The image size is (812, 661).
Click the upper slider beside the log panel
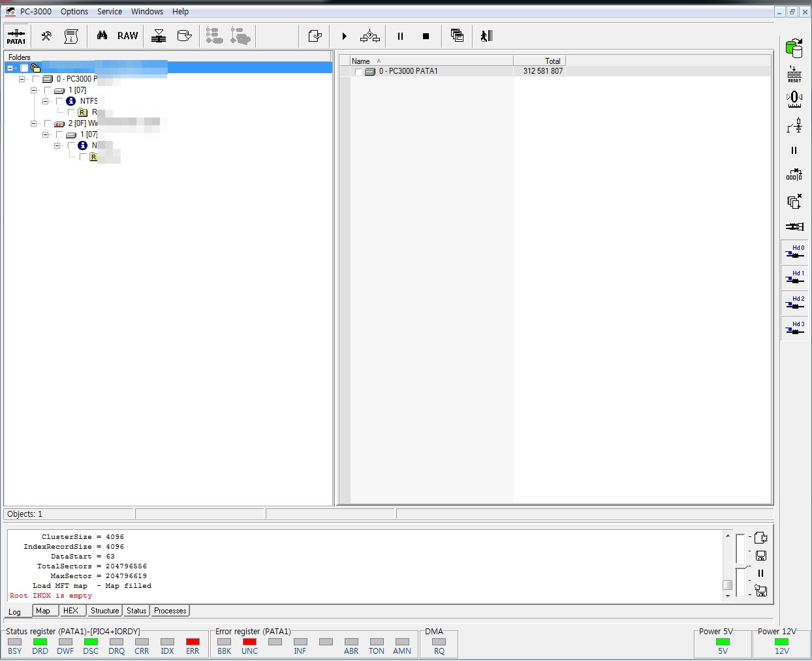point(740,549)
